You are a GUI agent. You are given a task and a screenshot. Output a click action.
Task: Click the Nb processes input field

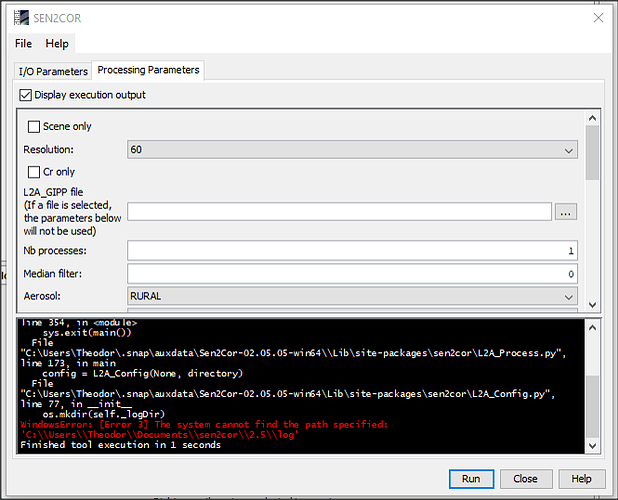pyautogui.click(x=352, y=251)
